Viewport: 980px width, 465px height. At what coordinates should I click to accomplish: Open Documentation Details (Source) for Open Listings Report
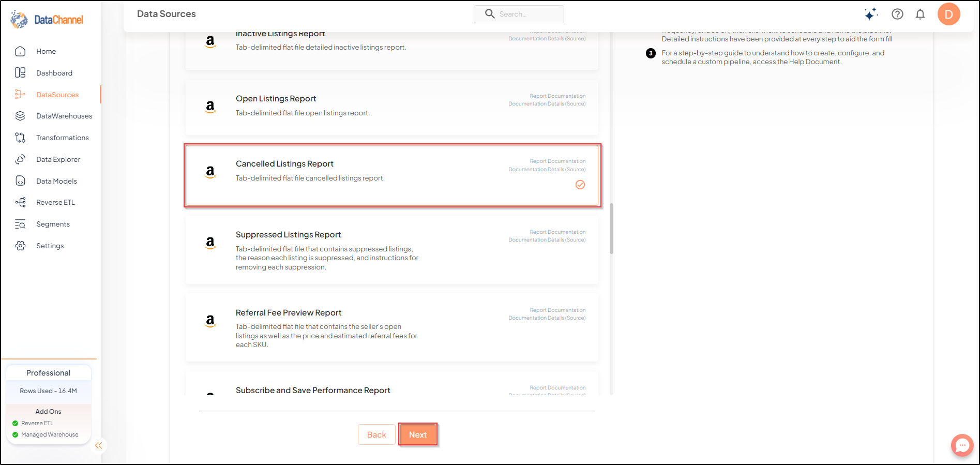coord(547,104)
